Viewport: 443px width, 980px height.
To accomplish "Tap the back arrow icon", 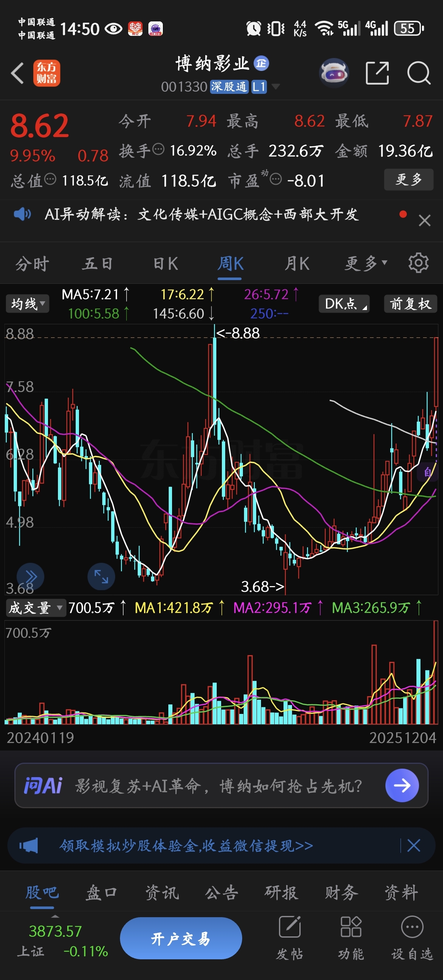I will [x=17, y=73].
